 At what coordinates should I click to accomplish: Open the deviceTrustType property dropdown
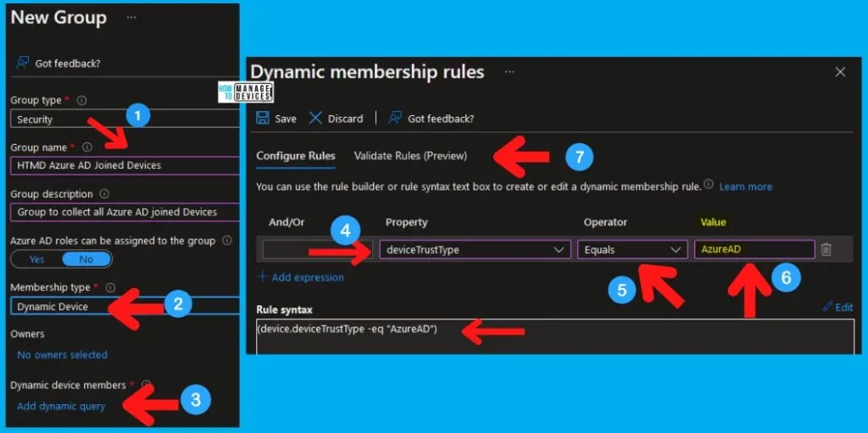click(475, 250)
